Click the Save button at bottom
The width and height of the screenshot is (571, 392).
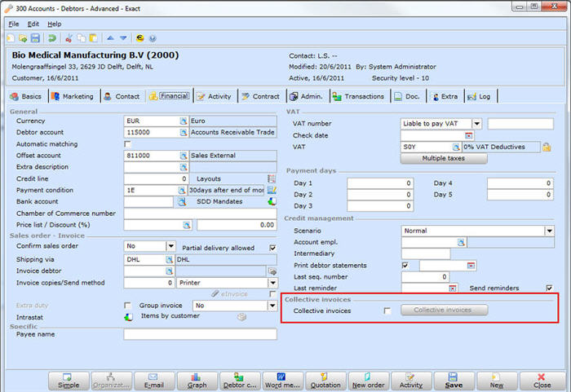point(454,381)
